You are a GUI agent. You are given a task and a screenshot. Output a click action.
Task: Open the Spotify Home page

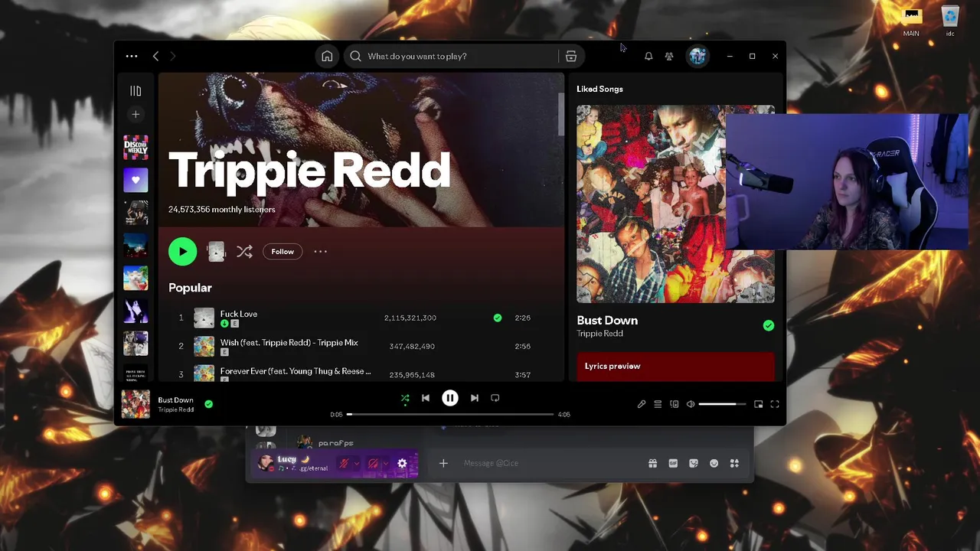coord(327,56)
